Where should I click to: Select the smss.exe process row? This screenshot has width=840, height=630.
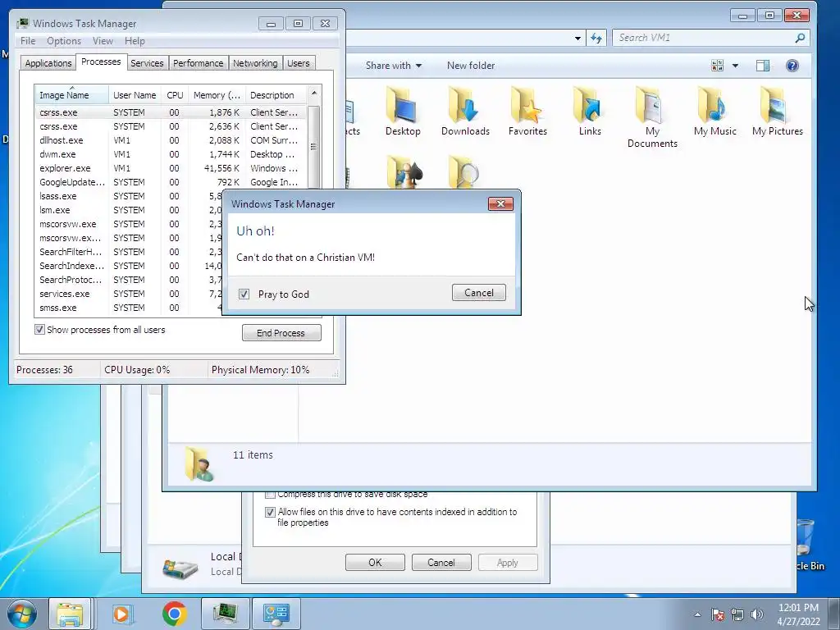[129, 308]
